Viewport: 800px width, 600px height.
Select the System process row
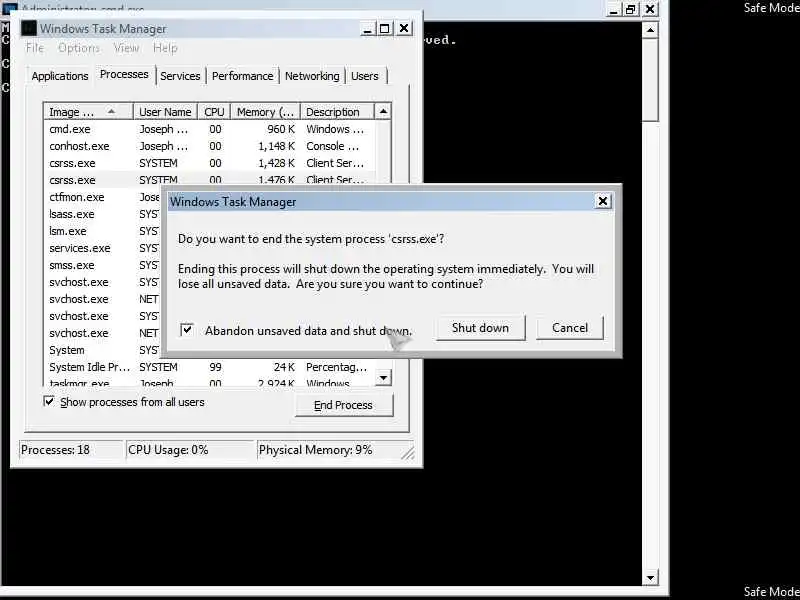pos(103,350)
